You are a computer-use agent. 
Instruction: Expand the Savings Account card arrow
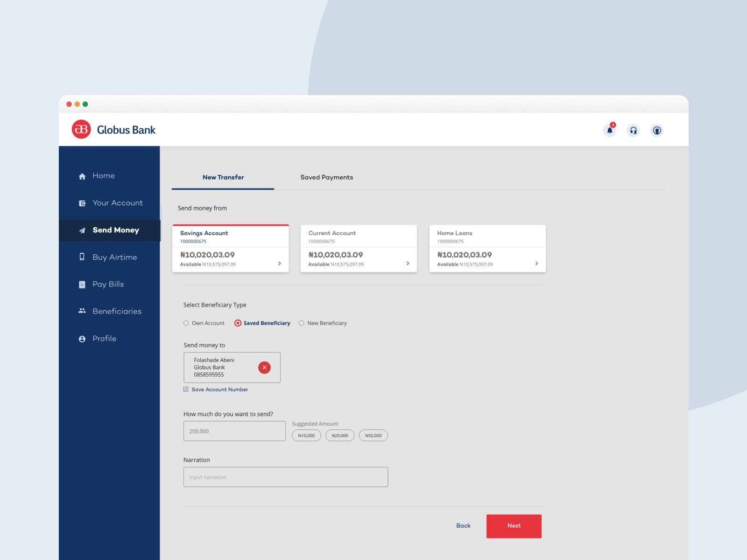[x=280, y=264]
